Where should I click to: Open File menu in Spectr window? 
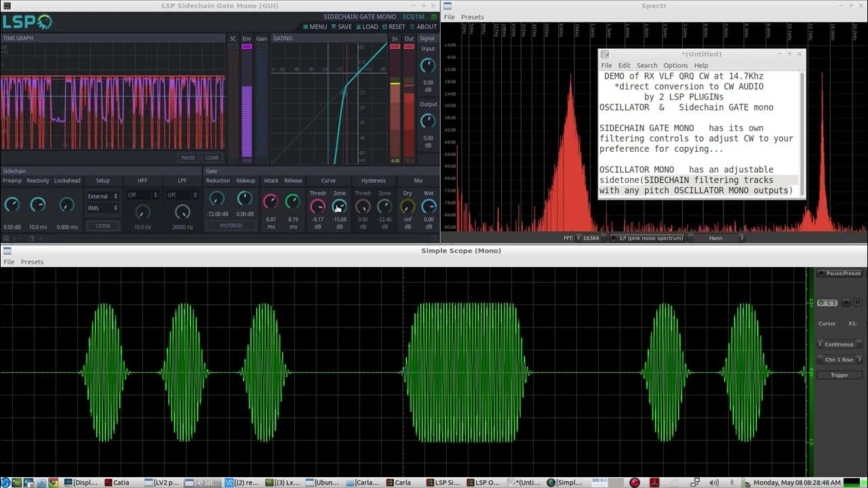pyautogui.click(x=449, y=17)
